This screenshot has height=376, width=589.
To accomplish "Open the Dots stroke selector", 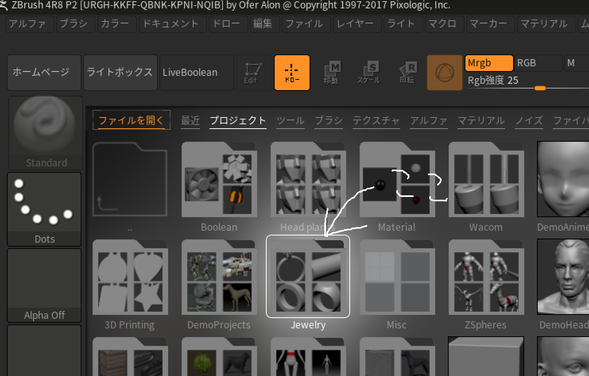I will pyautogui.click(x=44, y=209).
